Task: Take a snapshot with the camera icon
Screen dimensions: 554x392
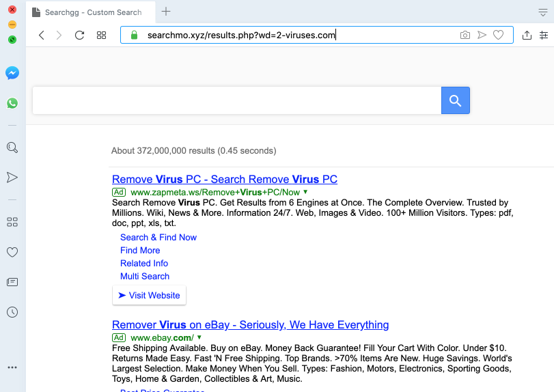Action: [465, 35]
